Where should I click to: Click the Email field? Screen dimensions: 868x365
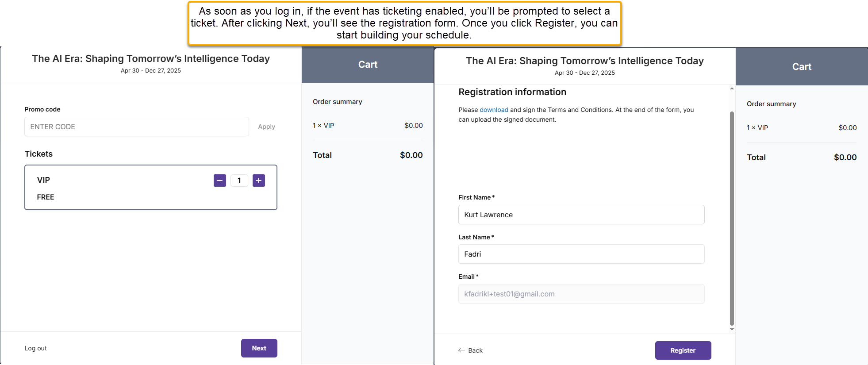pos(581,294)
